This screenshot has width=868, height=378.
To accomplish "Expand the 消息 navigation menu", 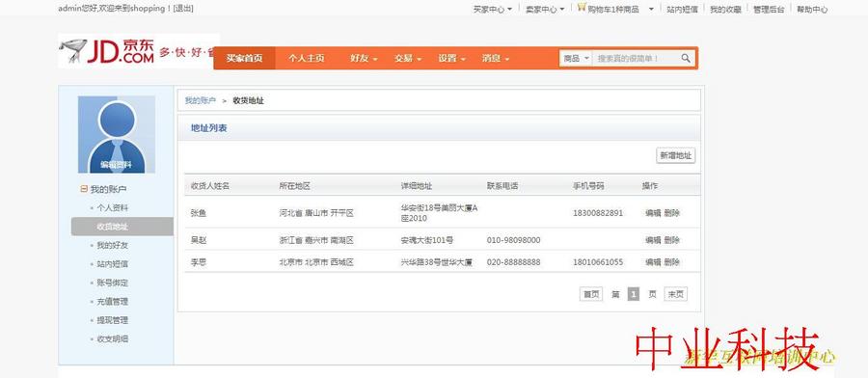I will [496, 58].
